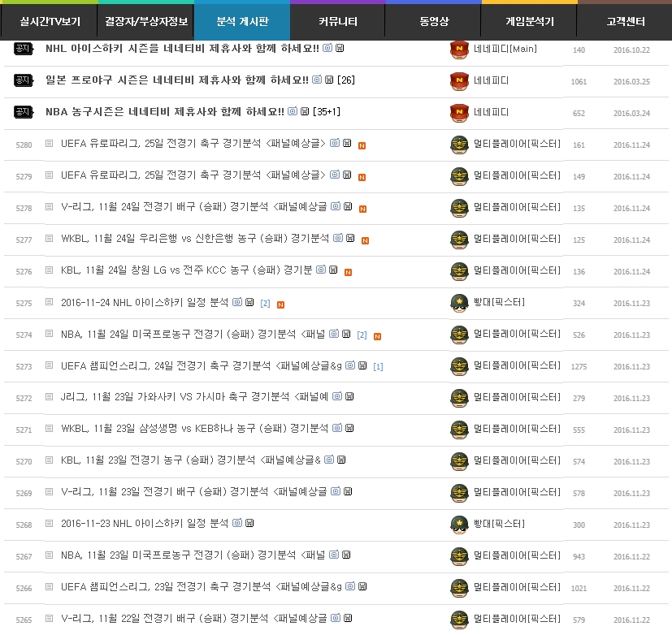
Task: Click view count 1275 on row 5273
Action: [579, 367]
